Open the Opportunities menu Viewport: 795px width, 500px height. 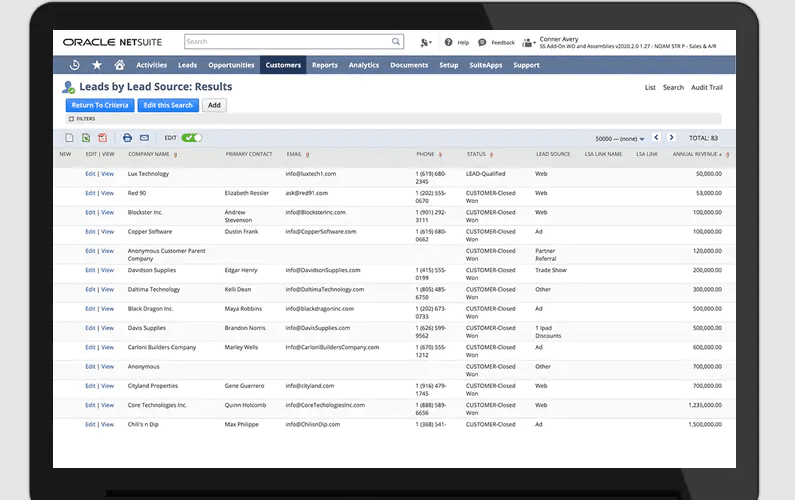click(231, 65)
